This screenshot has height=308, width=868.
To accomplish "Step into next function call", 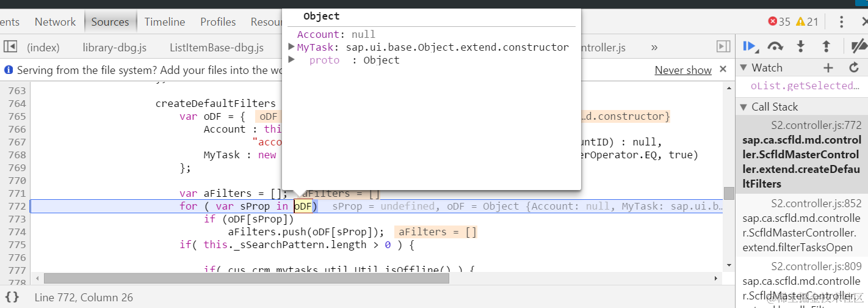I will tap(801, 46).
